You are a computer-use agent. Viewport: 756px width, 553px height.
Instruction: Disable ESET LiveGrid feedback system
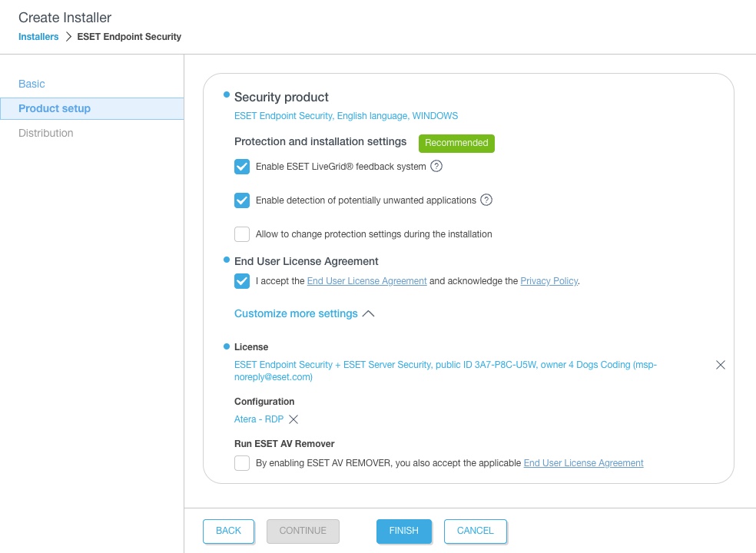pos(242,167)
